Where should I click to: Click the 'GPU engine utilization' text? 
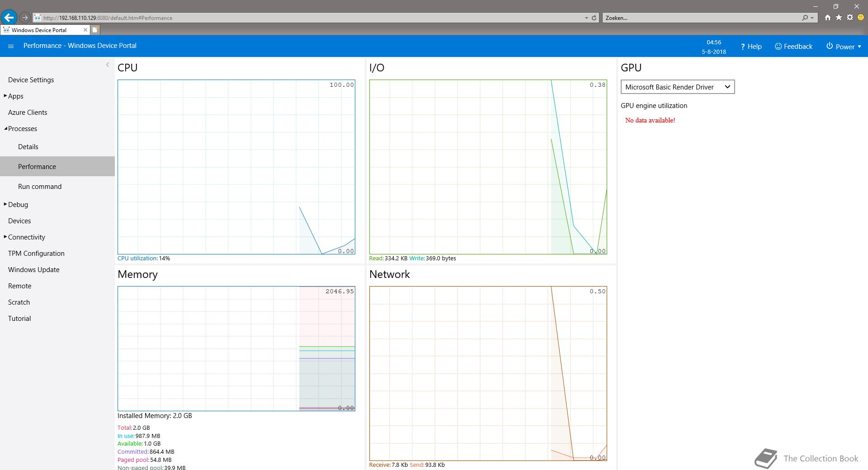[x=654, y=106]
